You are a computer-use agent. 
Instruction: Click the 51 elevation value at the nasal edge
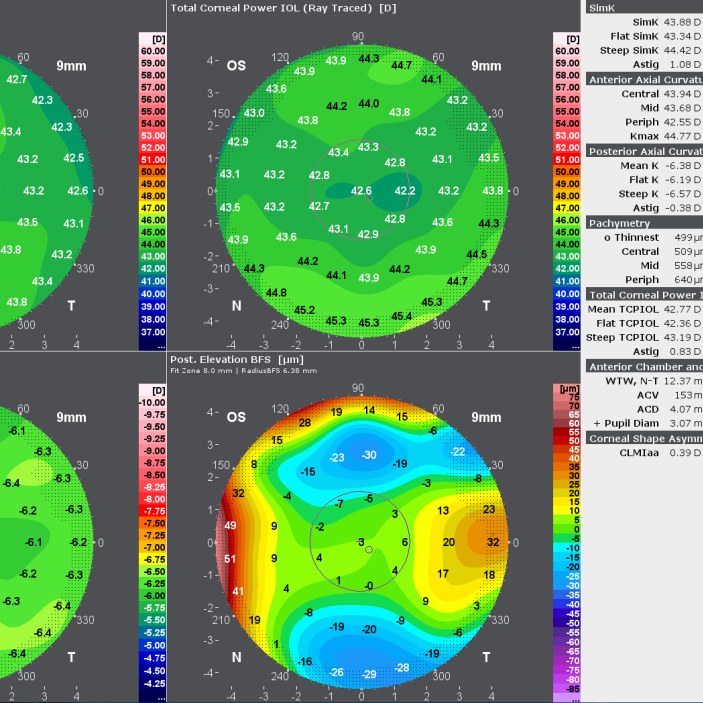click(x=230, y=559)
